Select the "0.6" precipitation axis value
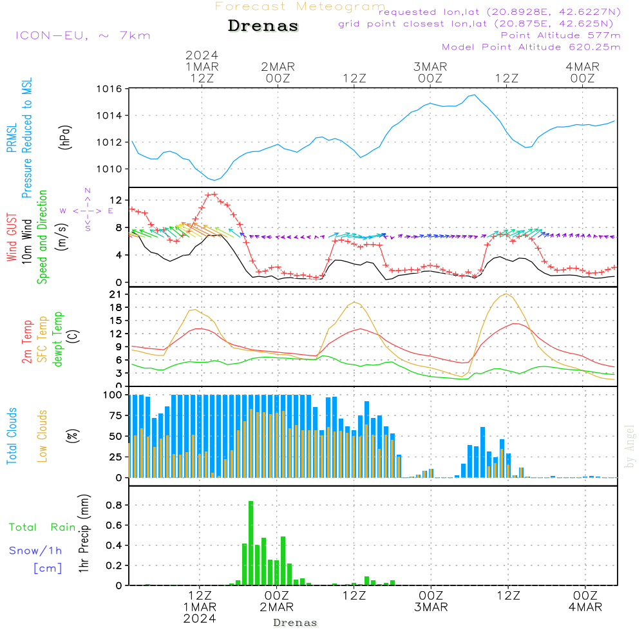Image resolution: width=644 pixels, height=644 pixels. 114,525
